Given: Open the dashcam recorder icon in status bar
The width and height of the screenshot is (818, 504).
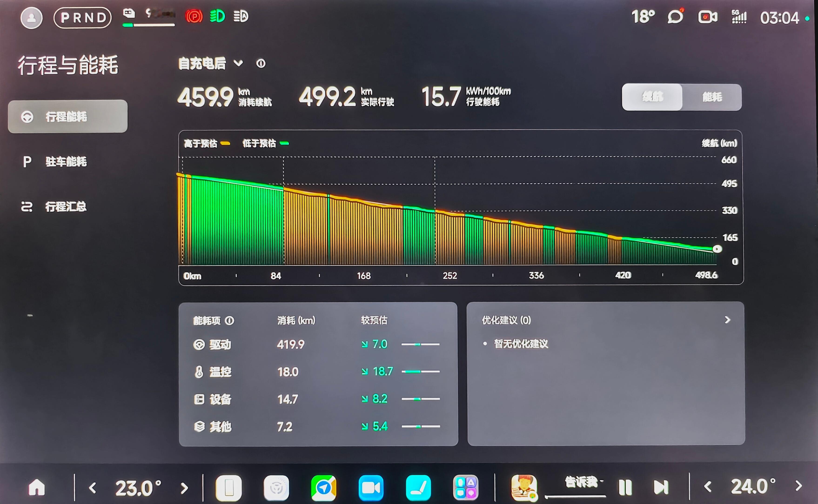Looking at the screenshot, I should coord(707,17).
